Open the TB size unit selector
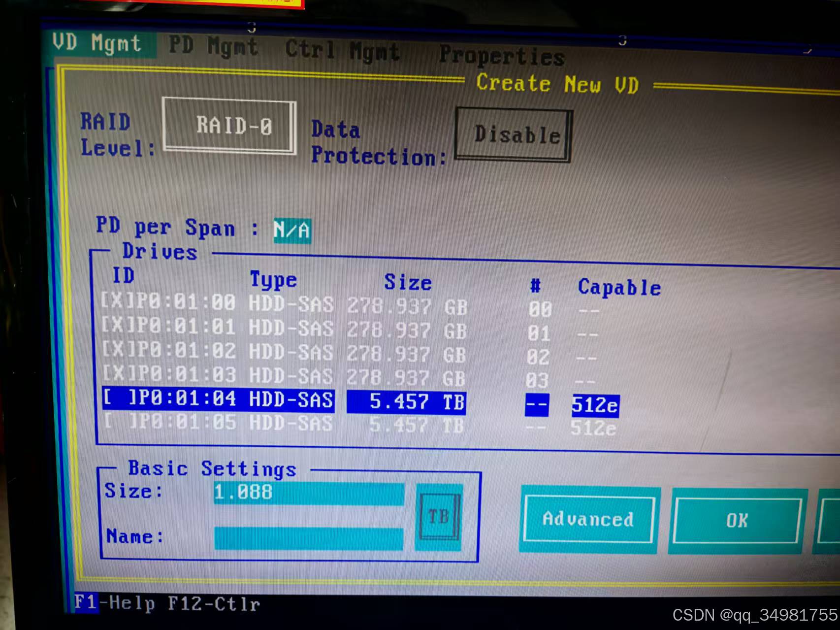The height and width of the screenshot is (630, 840). [439, 517]
